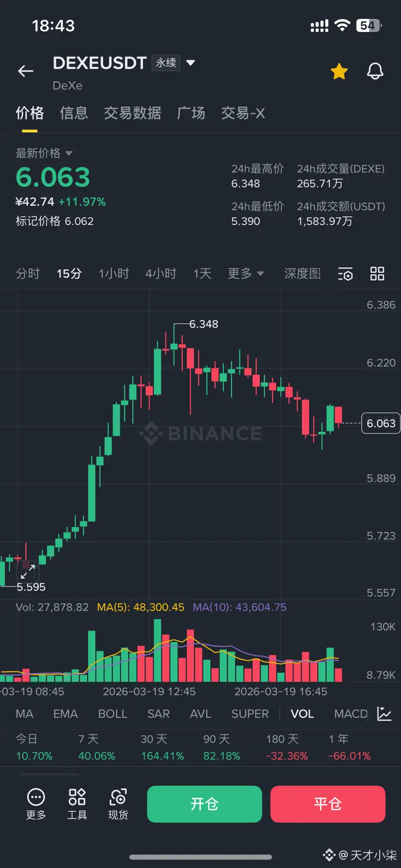The height and width of the screenshot is (868, 401).
Task: Toggle the SUPER indicator
Action: coord(250,713)
